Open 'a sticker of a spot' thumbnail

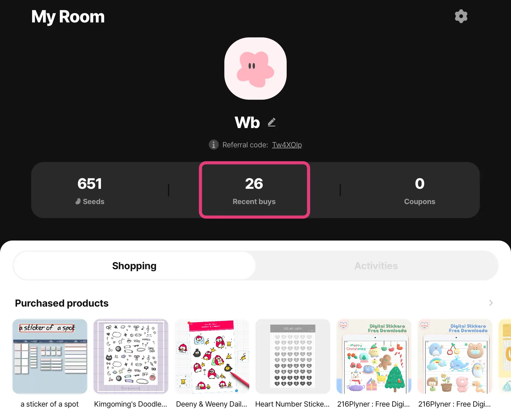pyautogui.click(x=50, y=356)
